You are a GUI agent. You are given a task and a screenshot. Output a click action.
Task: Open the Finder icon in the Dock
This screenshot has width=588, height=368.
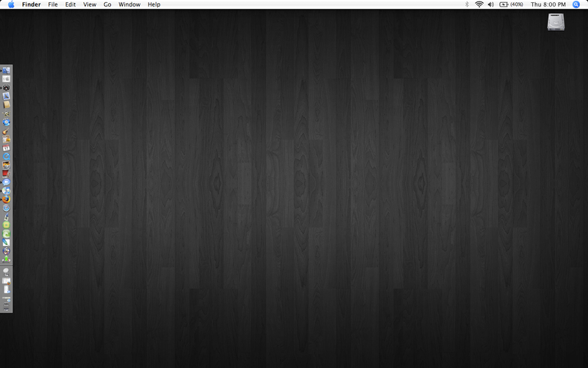click(x=7, y=70)
